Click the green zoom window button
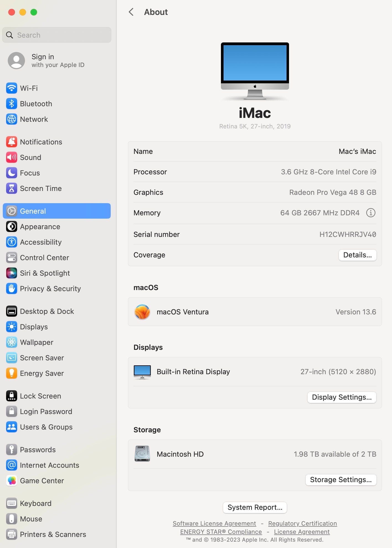The image size is (392, 548). (x=34, y=12)
